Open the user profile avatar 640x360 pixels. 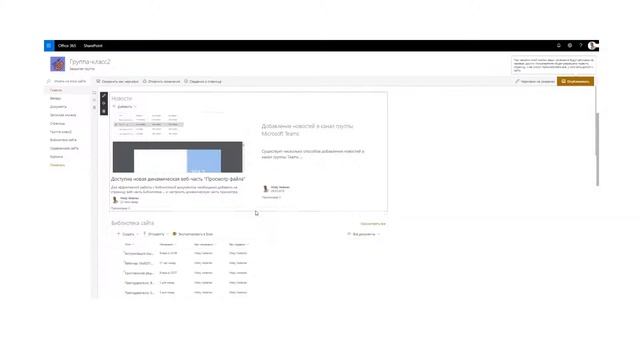(x=592, y=46)
